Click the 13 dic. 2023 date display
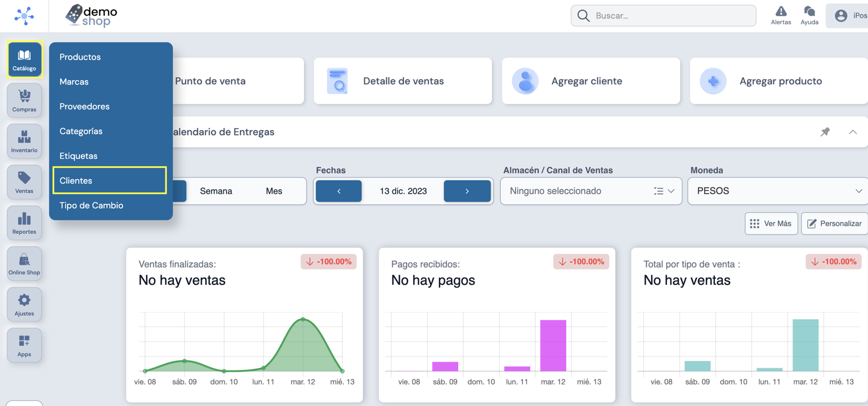 click(x=403, y=191)
